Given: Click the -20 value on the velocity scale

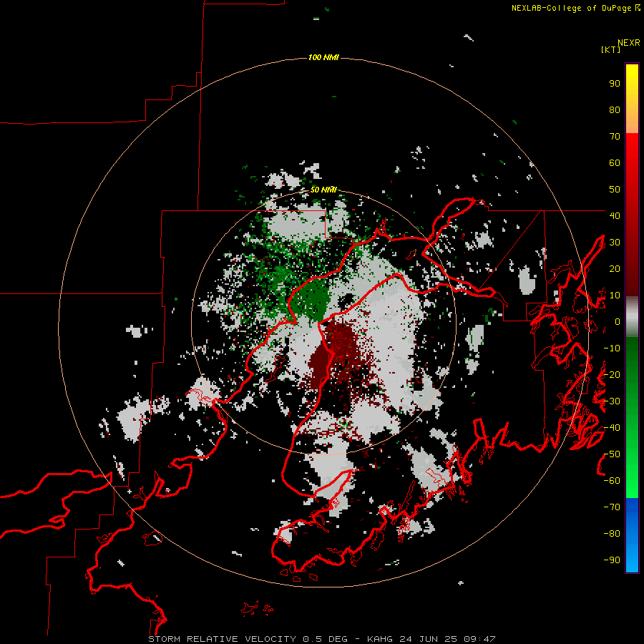Looking at the screenshot, I should [612, 374].
